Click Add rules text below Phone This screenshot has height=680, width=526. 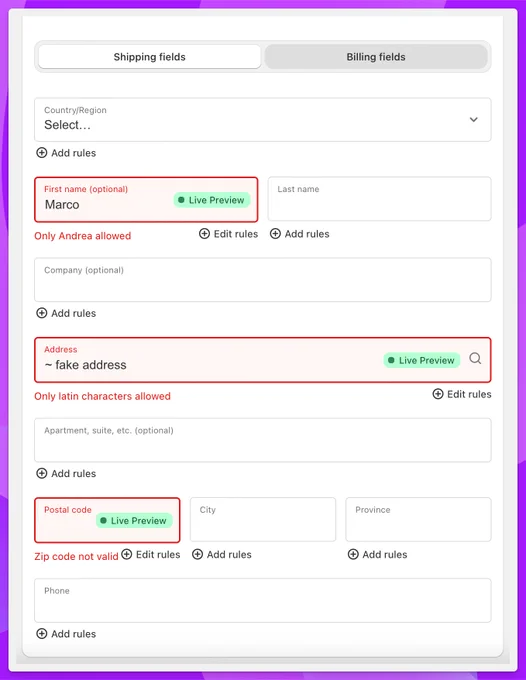(x=74, y=634)
